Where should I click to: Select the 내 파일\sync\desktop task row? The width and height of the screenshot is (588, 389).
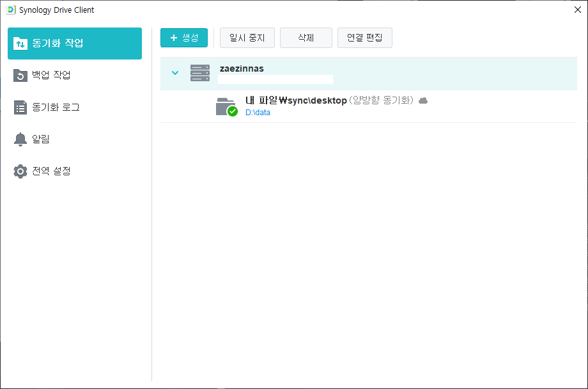pos(369,106)
